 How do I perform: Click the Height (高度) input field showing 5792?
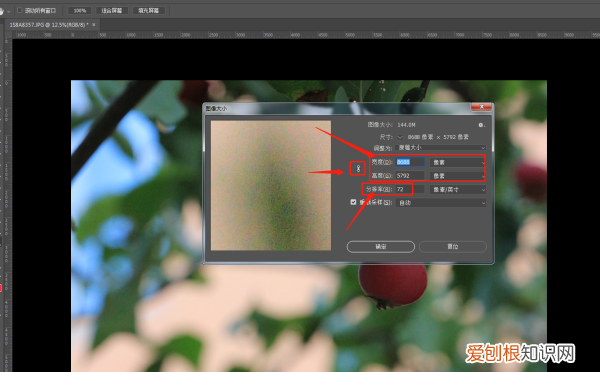410,176
